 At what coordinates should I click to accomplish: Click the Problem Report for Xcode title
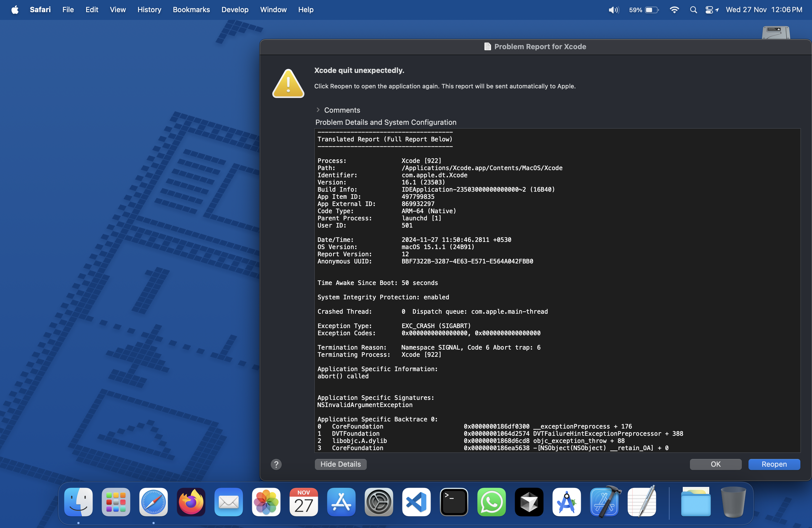[540, 47]
